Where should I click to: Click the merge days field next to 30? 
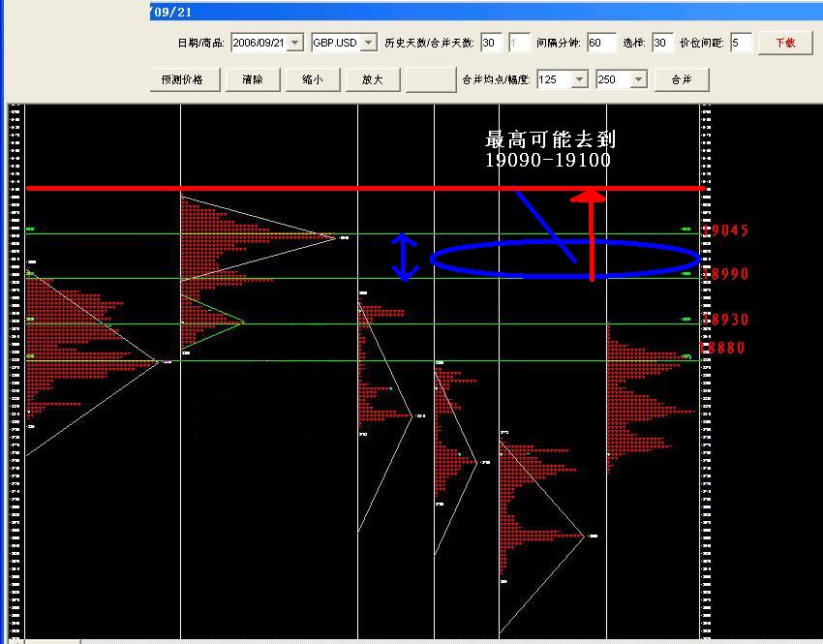(x=519, y=43)
